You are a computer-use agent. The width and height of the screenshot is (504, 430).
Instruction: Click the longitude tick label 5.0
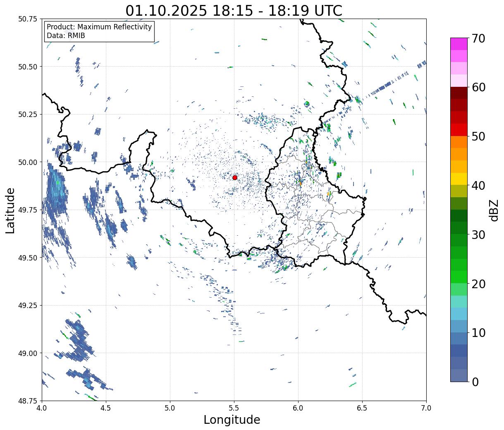pyautogui.click(x=170, y=408)
